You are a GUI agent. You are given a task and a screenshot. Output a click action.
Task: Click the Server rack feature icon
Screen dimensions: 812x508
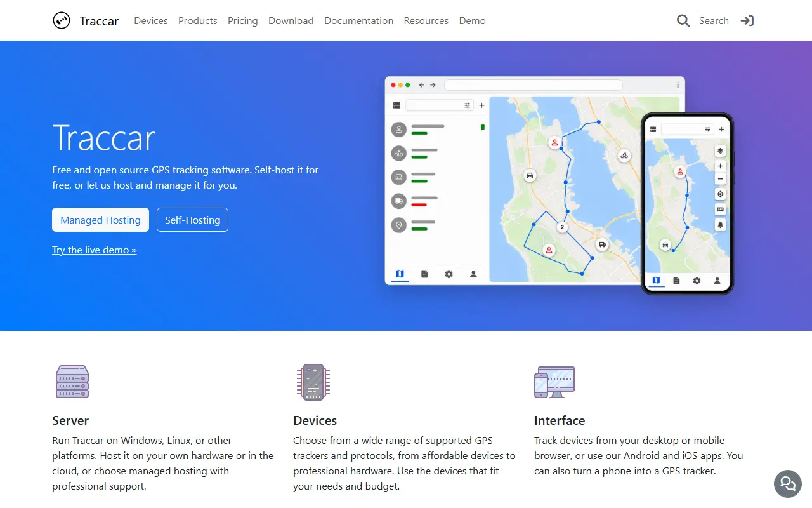tap(72, 382)
